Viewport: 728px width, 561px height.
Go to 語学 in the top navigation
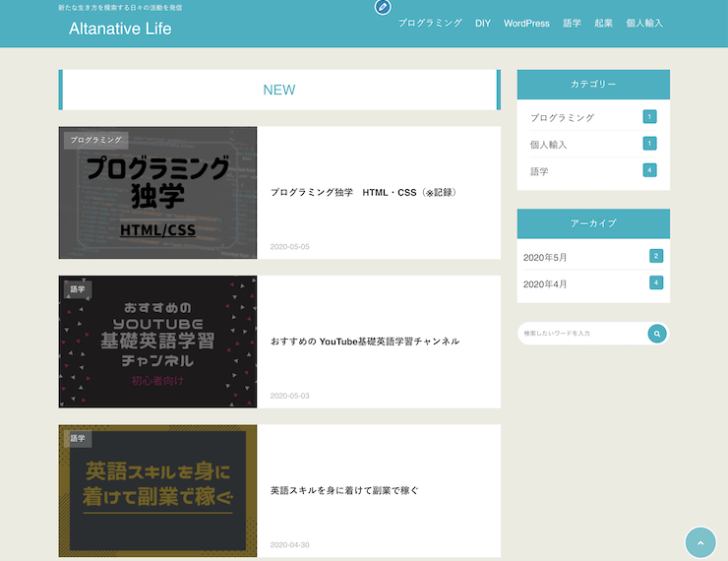click(572, 23)
